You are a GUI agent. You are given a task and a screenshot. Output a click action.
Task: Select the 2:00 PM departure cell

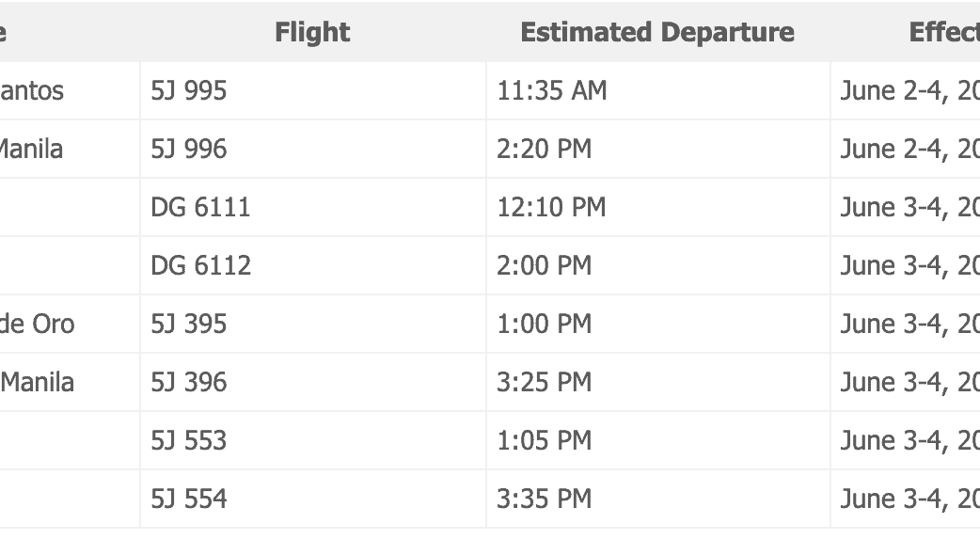[545, 266]
